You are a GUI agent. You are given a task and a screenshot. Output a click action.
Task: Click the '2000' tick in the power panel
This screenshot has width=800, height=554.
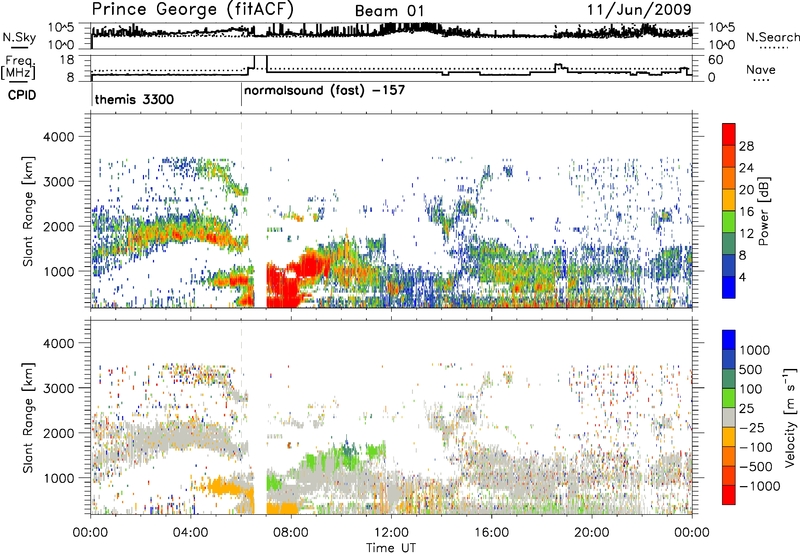pos(58,226)
